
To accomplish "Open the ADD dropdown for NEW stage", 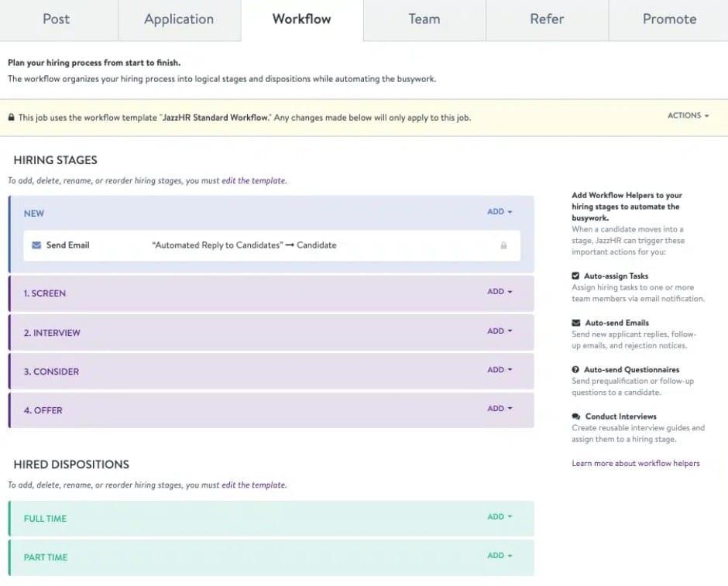I will 500,211.
